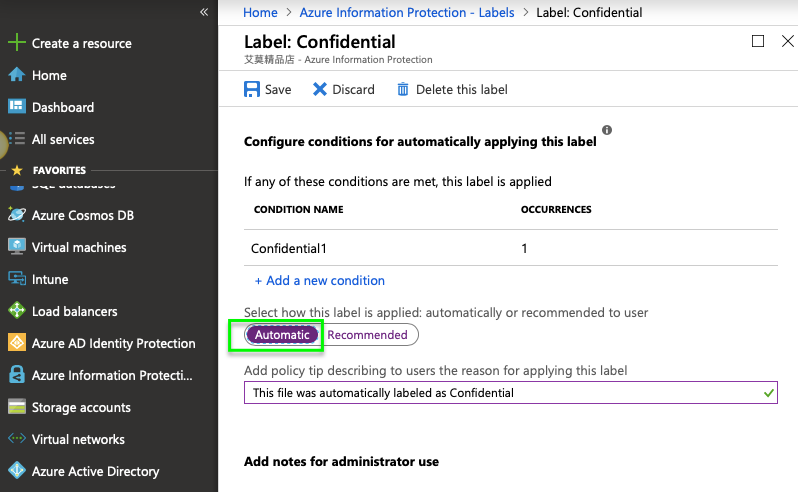Collapse the left sidebar with double chevron
Image resolution: width=798 pixels, height=492 pixels.
tap(204, 12)
